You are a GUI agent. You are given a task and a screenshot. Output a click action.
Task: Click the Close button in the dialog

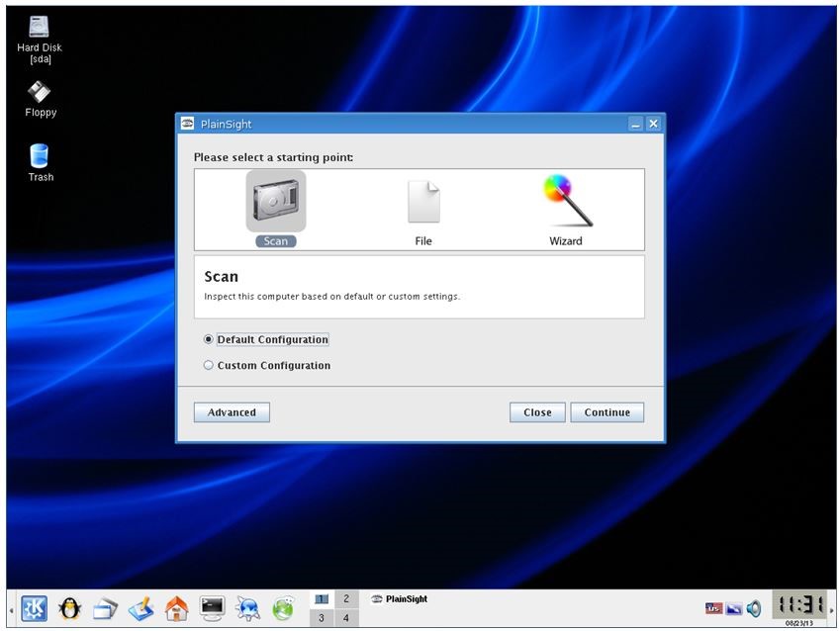click(x=537, y=412)
